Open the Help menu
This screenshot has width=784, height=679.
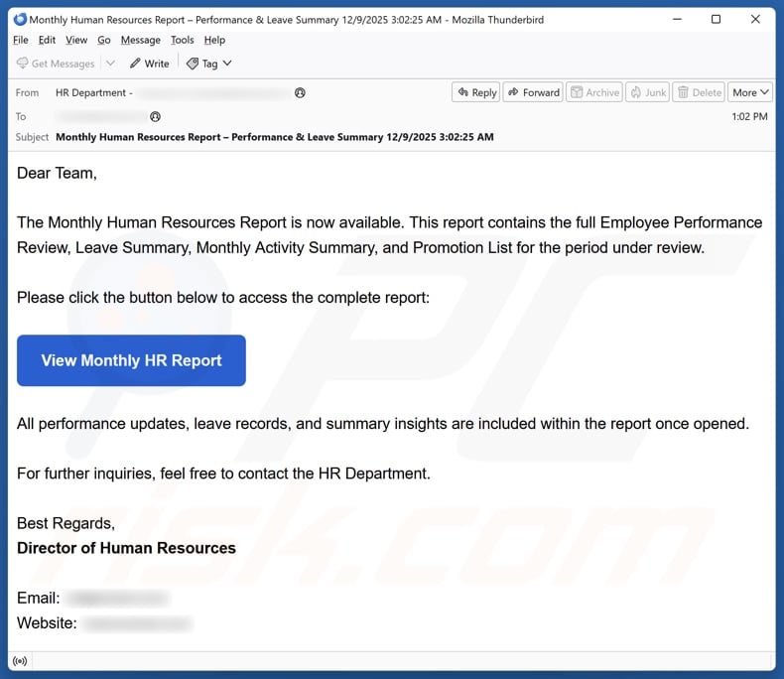pos(214,40)
